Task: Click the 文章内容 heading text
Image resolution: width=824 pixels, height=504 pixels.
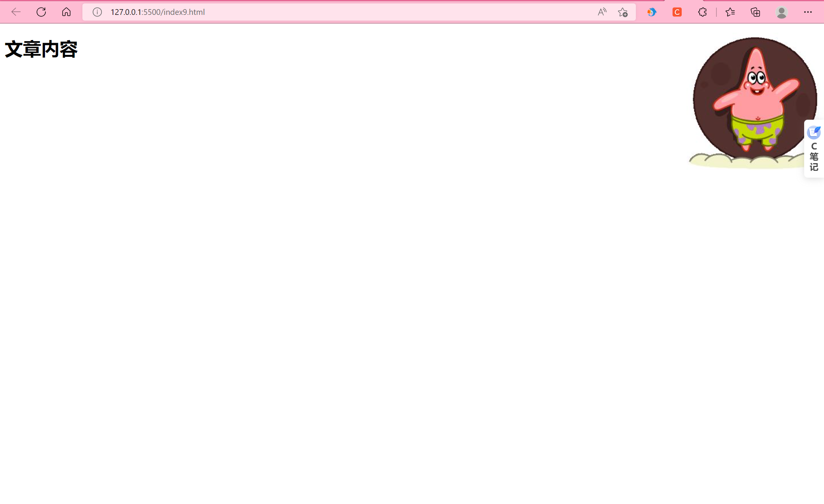Action: coord(41,50)
